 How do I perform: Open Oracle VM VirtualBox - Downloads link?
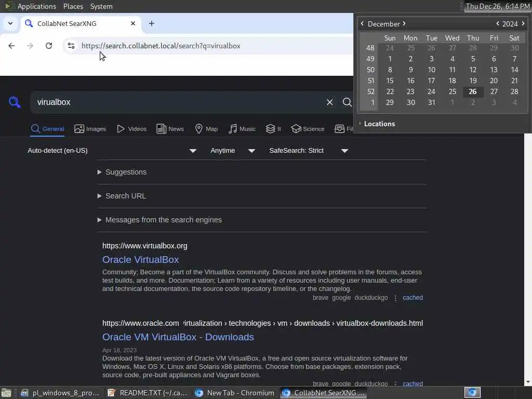178,337
